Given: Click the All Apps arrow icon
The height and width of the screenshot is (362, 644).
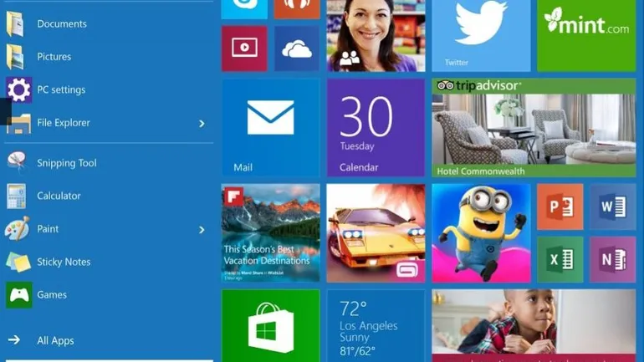Looking at the screenshot, I should tap(14, 339).
